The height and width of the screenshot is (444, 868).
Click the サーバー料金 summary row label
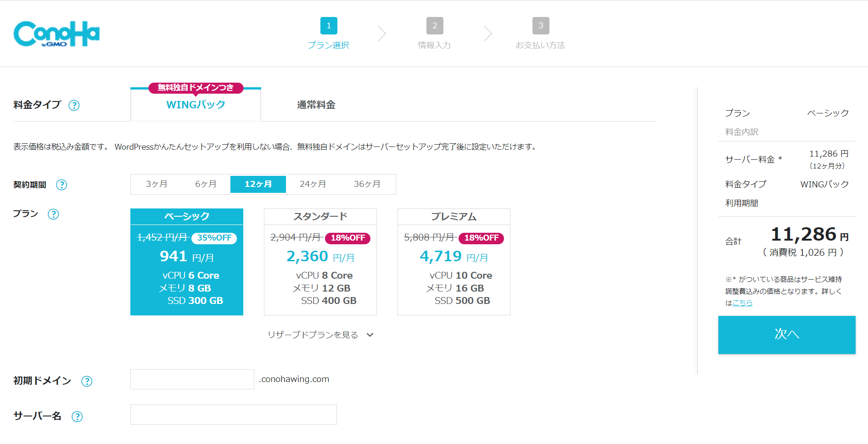754,159
